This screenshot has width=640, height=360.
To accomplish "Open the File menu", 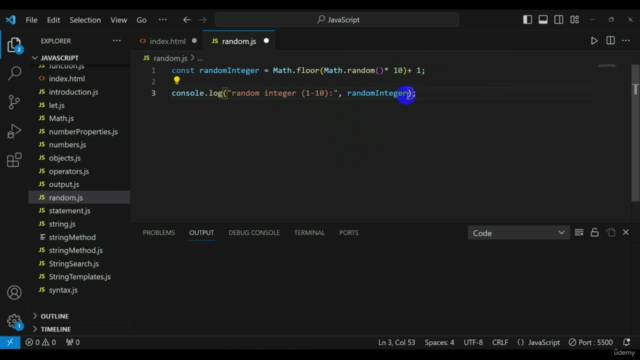I will (x=31, y=20).
